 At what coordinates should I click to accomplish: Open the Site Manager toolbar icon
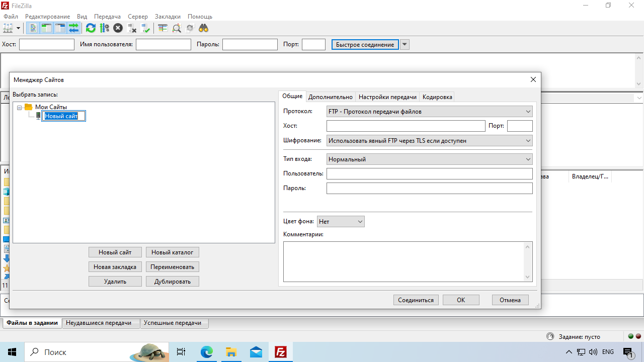(x=8, y=28)
